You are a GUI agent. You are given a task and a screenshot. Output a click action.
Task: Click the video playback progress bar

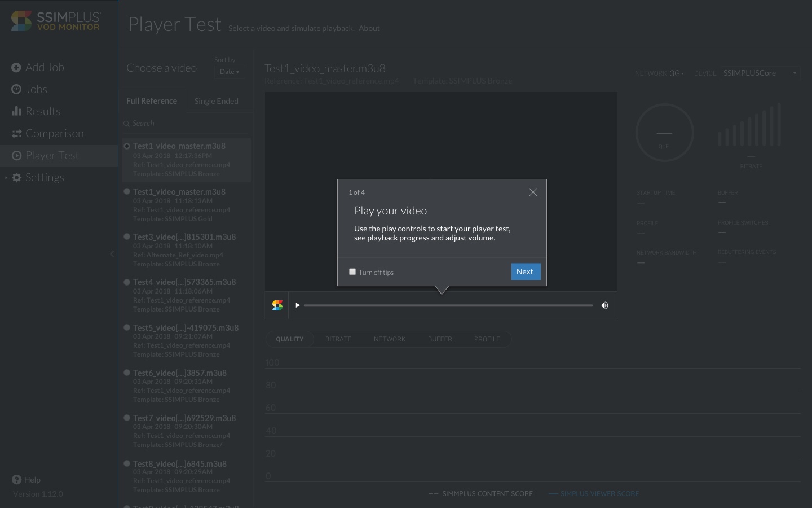tap(448, 305)
